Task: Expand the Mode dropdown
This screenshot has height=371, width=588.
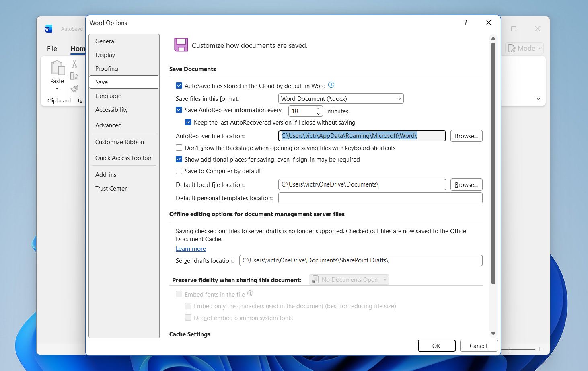Action: pyautogui.click(x=540, y=48)
